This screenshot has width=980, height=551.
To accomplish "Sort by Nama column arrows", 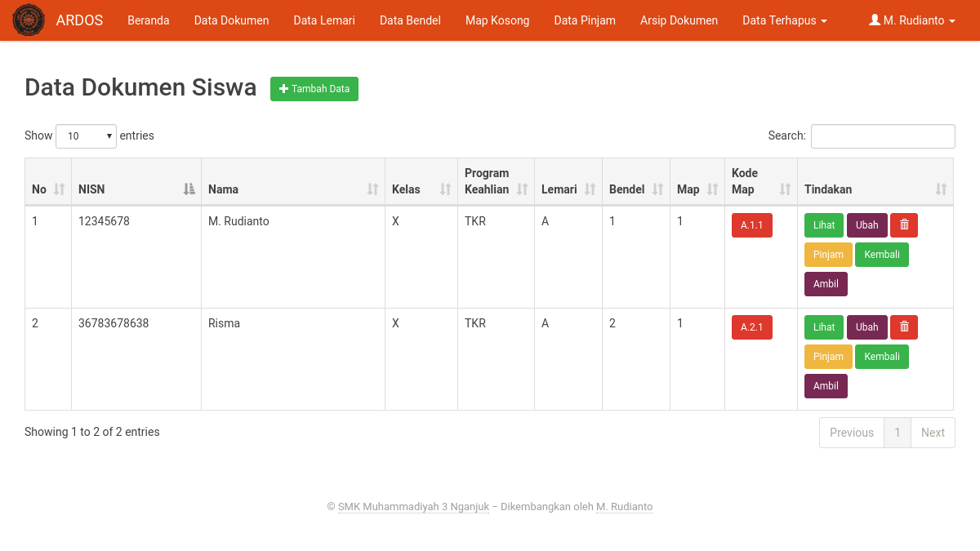I will click(373, 189).
